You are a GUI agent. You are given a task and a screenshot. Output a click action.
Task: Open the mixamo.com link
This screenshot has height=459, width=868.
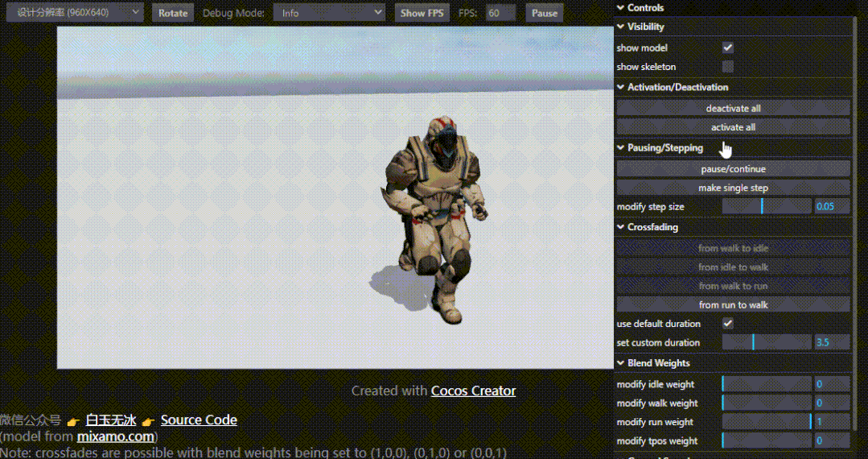116,436
